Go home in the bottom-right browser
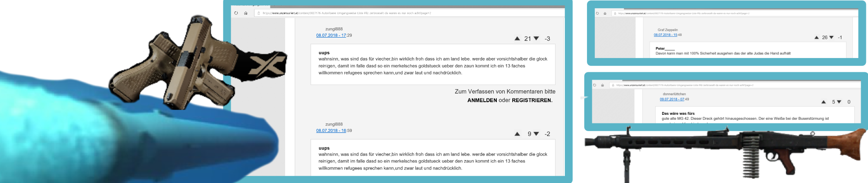The width and height of the screenshot is (868, 183). [602, 85]
